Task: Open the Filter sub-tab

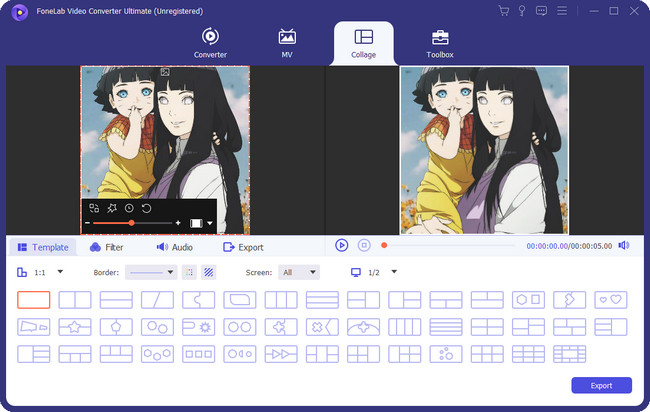Action: click(x=107, y=247)
